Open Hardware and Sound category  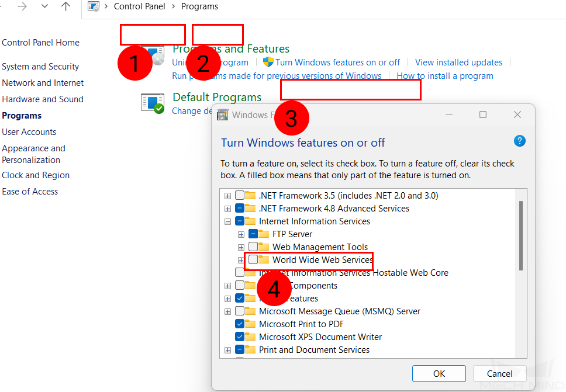tap(43, 99)
